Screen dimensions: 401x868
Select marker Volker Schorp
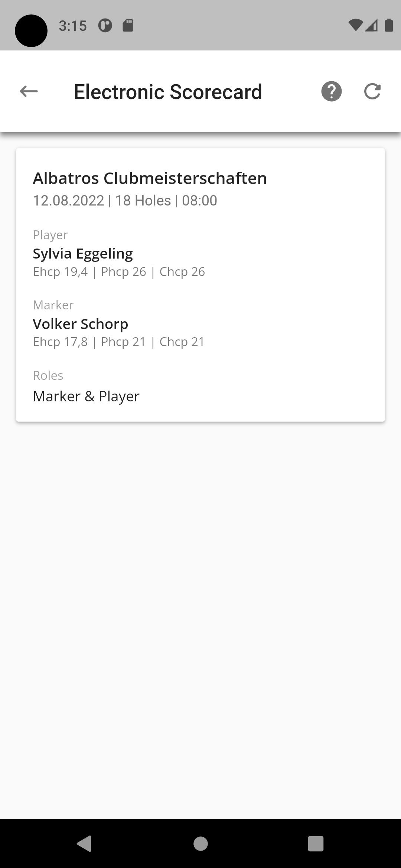(81, 324)
